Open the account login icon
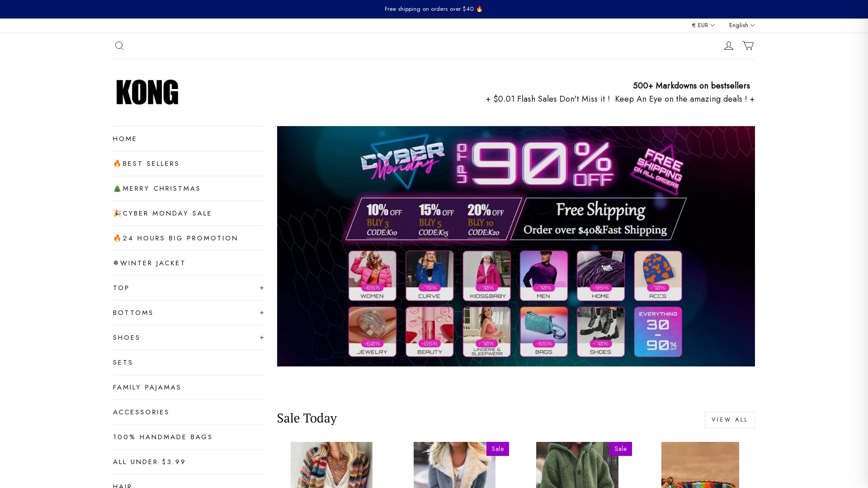868x488 pixels. coord(728,46)
